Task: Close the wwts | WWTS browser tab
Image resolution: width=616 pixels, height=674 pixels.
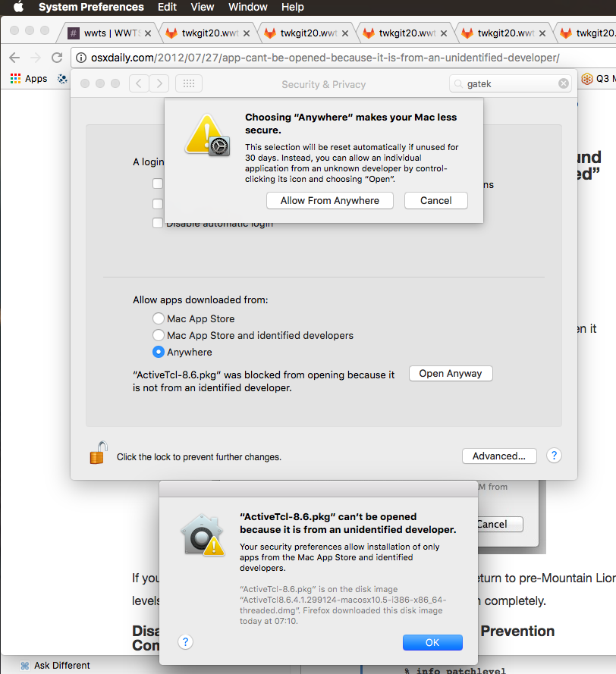Action: click(147, 33)
